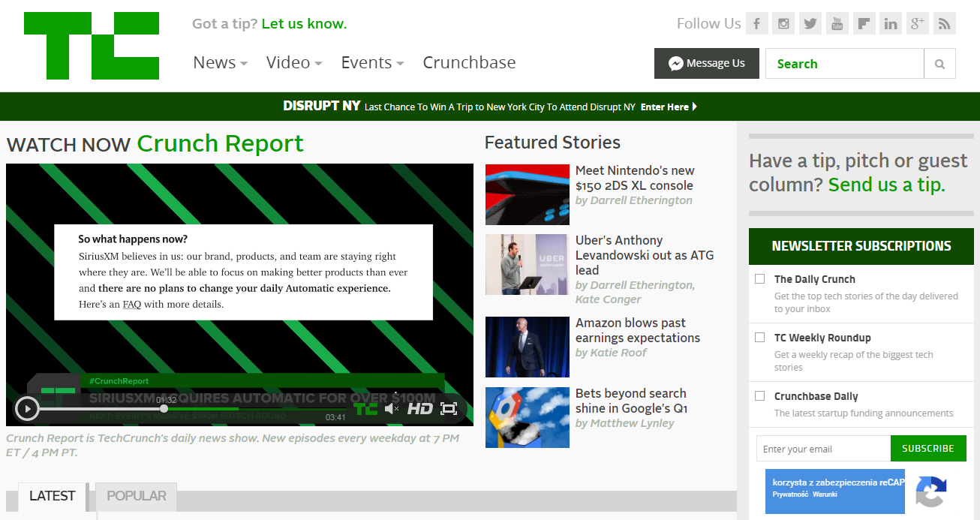This screenshot has height=520, width=980.
Task: Open TechCrunch Facebook page icon
Action: [757, 23]
